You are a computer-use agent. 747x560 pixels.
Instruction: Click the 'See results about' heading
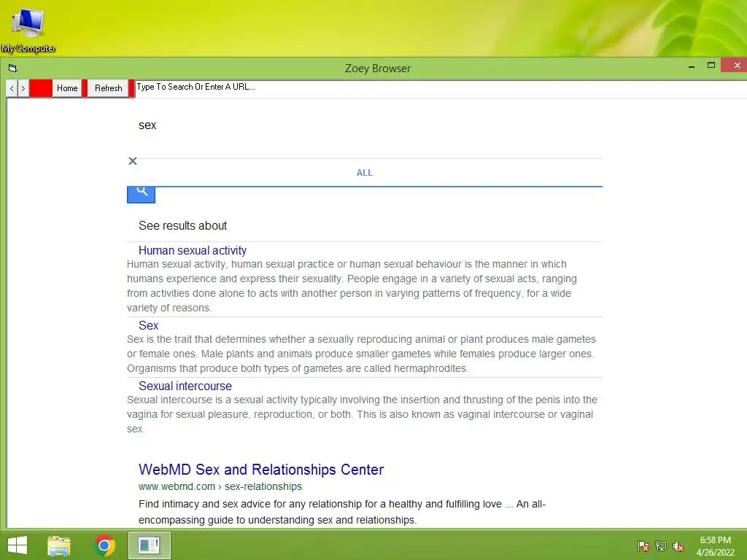(x=183, y=226)
